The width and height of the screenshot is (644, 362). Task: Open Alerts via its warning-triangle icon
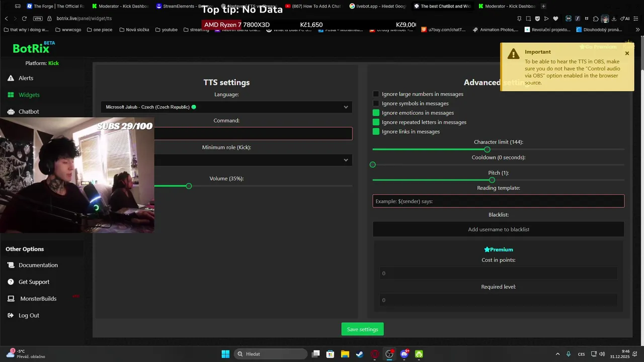11,78
